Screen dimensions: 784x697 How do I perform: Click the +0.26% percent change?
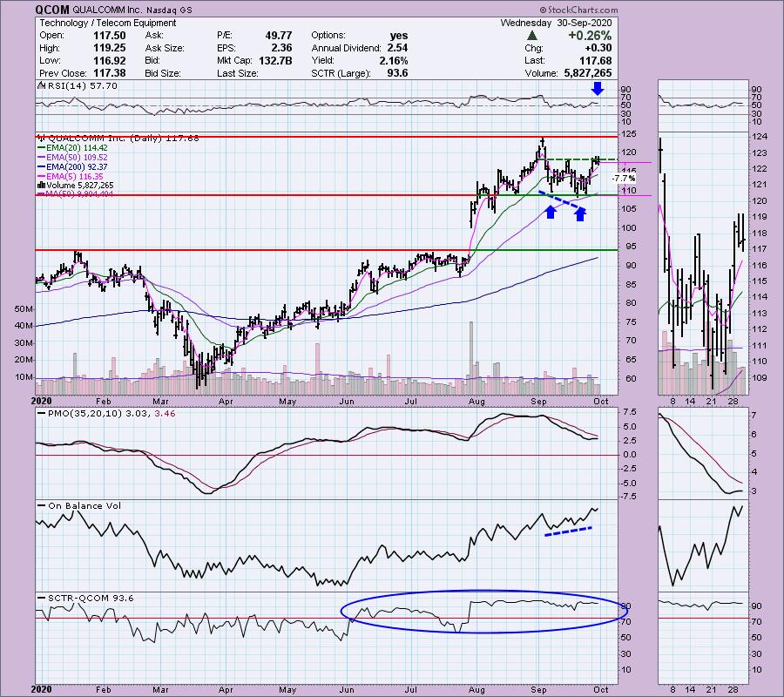[x=590, y=36]
